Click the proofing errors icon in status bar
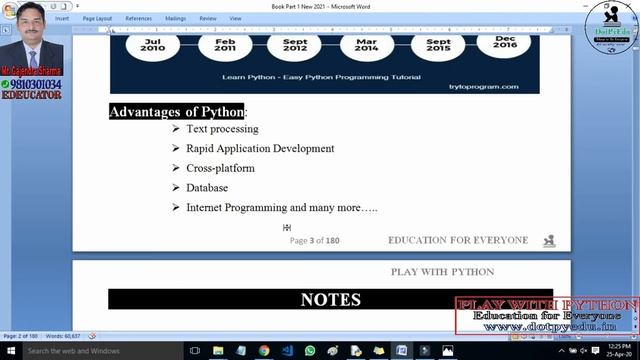 pyautogui.click(x=92, y=336)
